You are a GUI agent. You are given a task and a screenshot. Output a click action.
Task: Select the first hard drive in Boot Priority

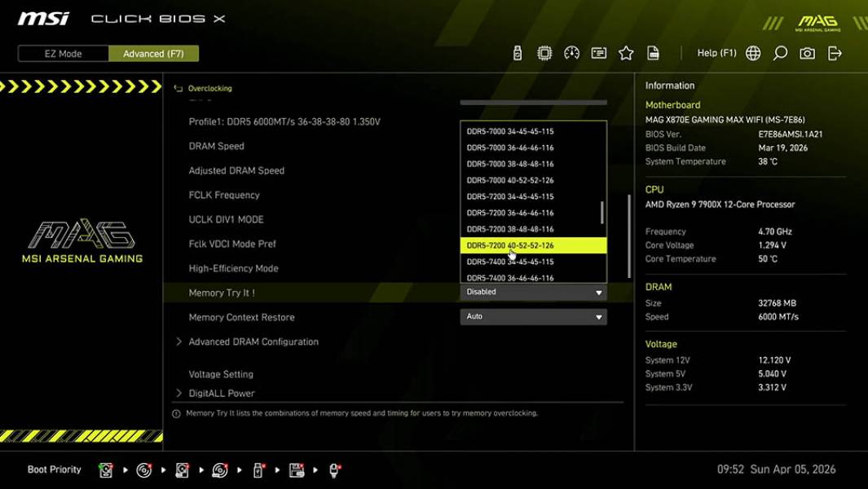(105, 469)
